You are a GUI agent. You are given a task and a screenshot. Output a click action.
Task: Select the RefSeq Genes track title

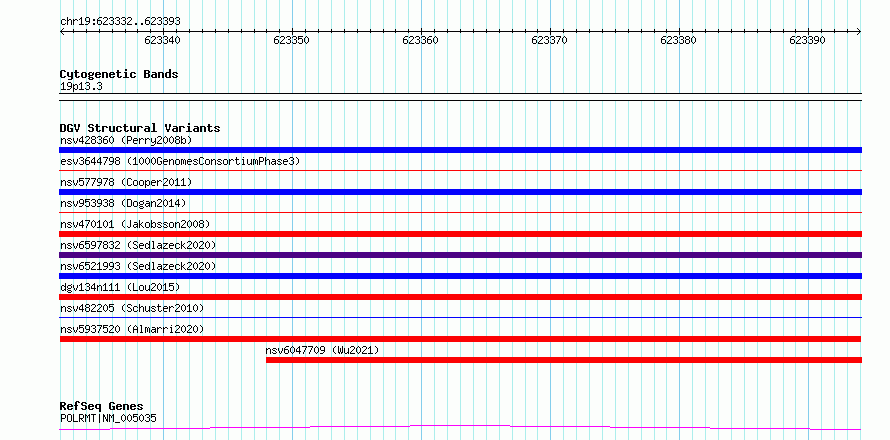coord(102,406)
